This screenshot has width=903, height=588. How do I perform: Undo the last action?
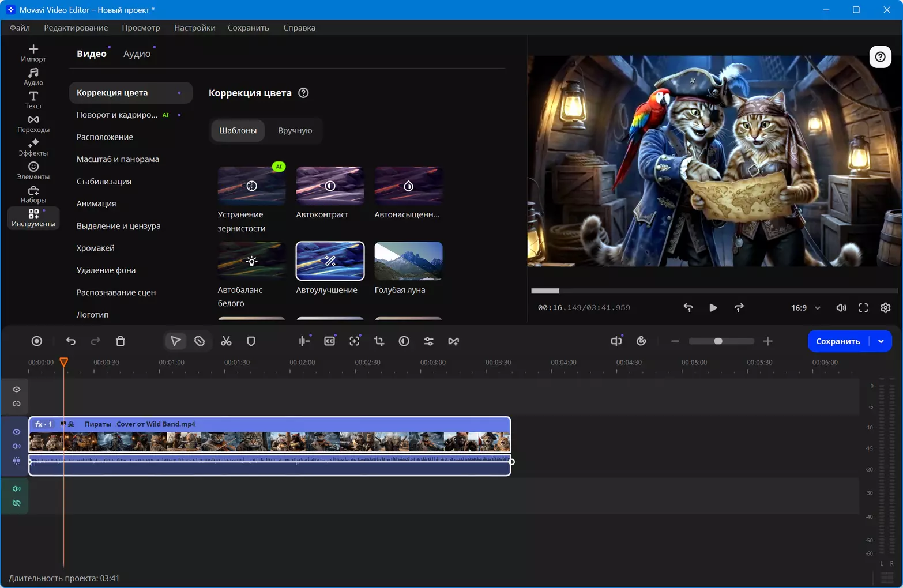tap(71, 341)
